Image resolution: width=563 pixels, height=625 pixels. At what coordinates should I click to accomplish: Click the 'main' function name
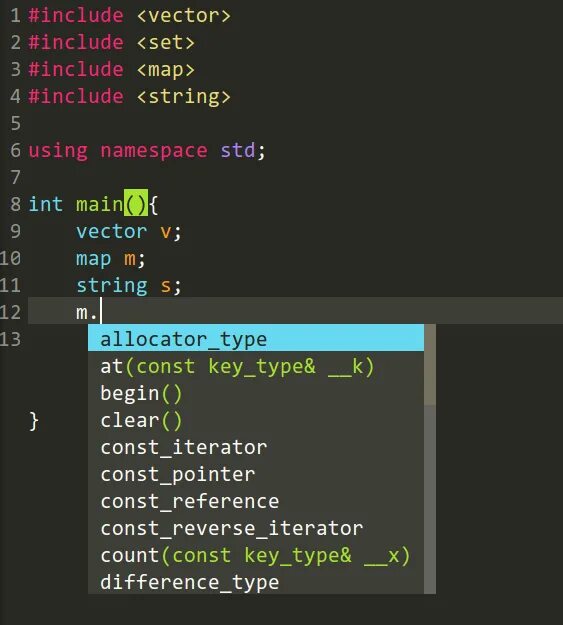100,204
